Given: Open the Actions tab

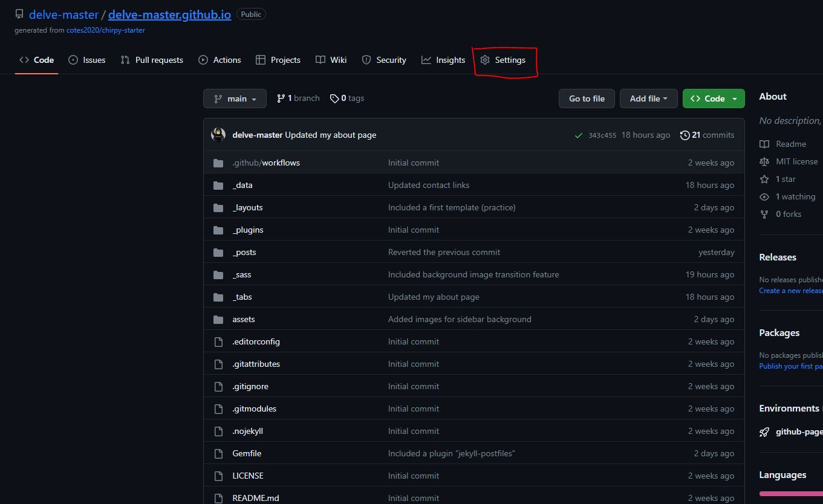Looking at the screenshot, I should pos(220,60).
